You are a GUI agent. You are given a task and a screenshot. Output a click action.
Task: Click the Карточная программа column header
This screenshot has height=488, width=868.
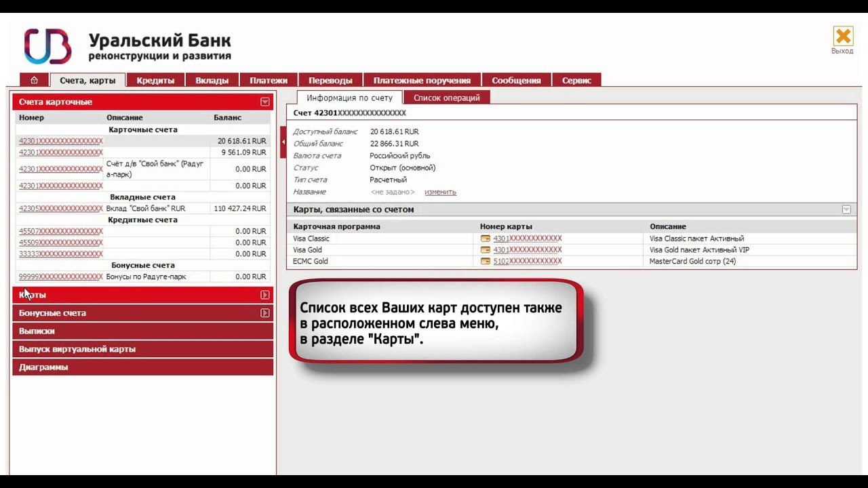tap(336, 226)
